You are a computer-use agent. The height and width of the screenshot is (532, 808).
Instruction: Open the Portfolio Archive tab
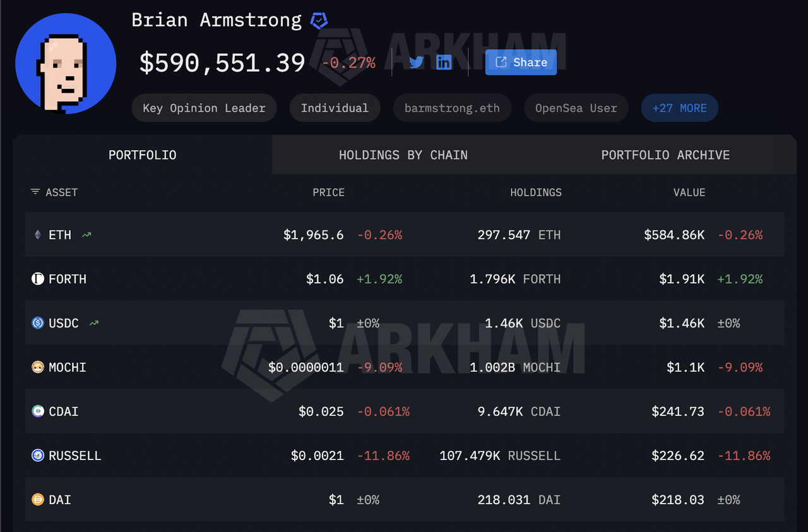[665, 155]
